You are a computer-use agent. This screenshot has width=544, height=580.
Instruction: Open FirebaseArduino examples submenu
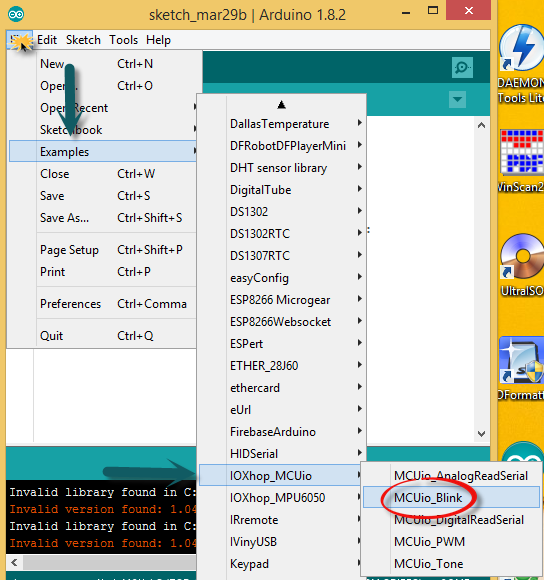pos(282,432)
